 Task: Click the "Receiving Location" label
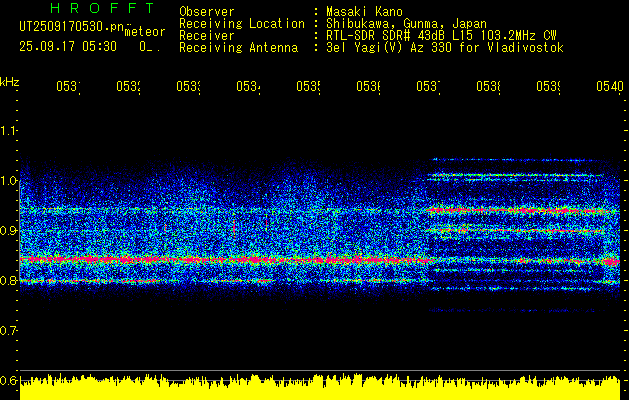click(x=242, y=24)
